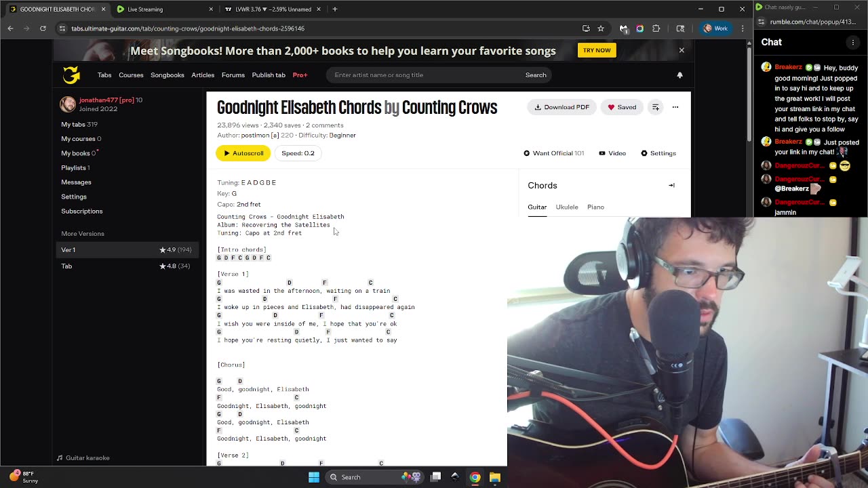Open Messages in sidebar
Screen dimensions: 868x488
tap(76, 182)
